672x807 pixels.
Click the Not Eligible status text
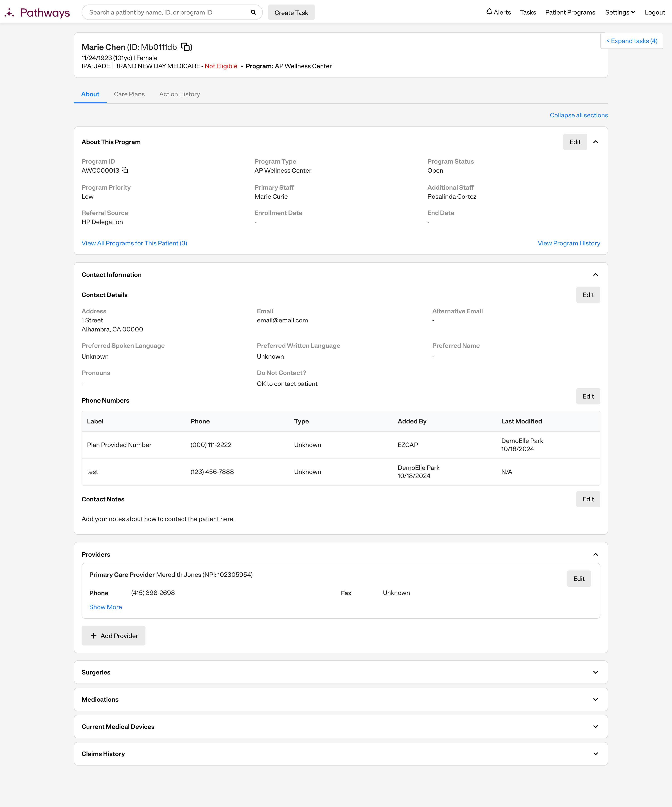pos(221,66)
